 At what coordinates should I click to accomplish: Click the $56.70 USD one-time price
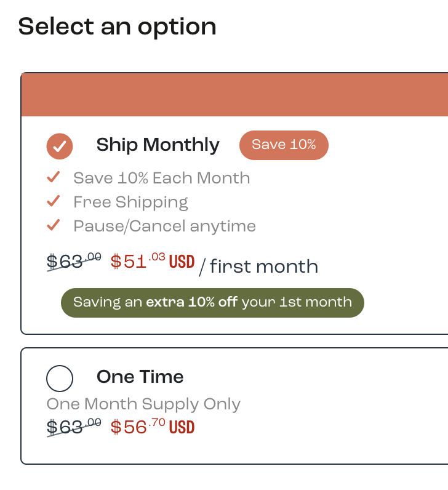(x=153, y=427)
